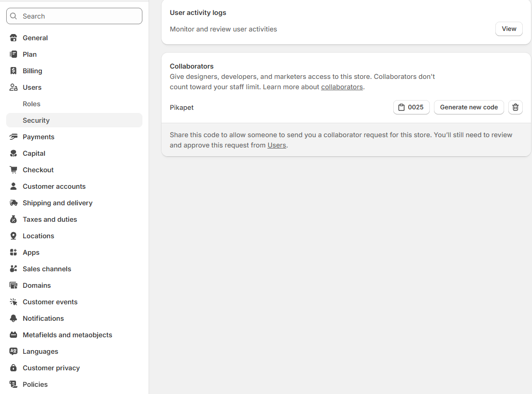Viewport: 532px width, 394px height.
Task: Open Policies settings
Action: coord(74,384)
